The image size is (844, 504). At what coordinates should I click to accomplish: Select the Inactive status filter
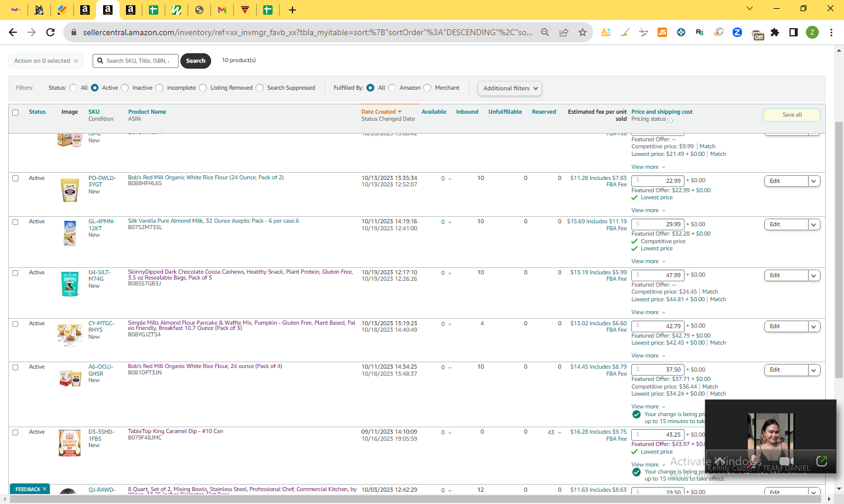tap(125, 88)
